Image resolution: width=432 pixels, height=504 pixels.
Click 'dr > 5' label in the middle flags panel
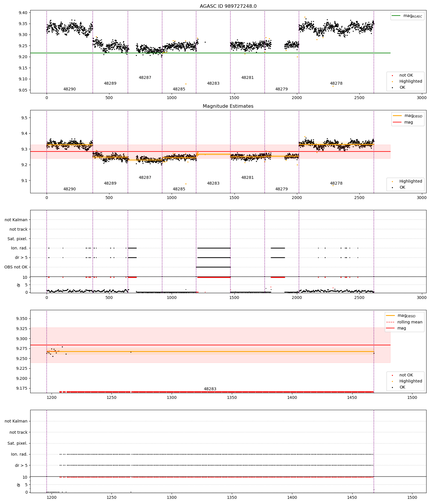(21, 258)
